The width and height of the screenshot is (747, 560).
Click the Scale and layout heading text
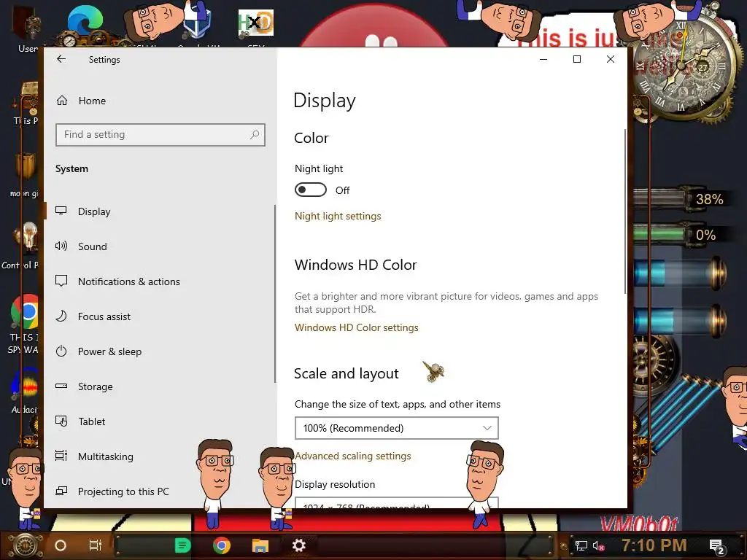[x=346, y=374]
